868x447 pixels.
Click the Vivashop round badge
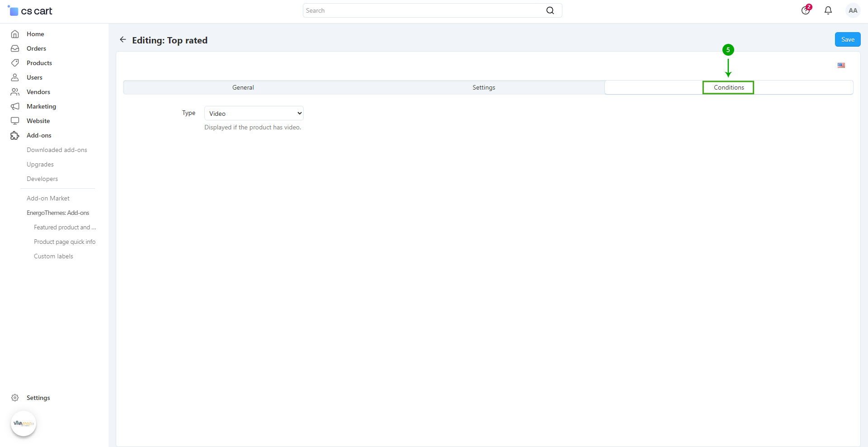tap(24, 423)
